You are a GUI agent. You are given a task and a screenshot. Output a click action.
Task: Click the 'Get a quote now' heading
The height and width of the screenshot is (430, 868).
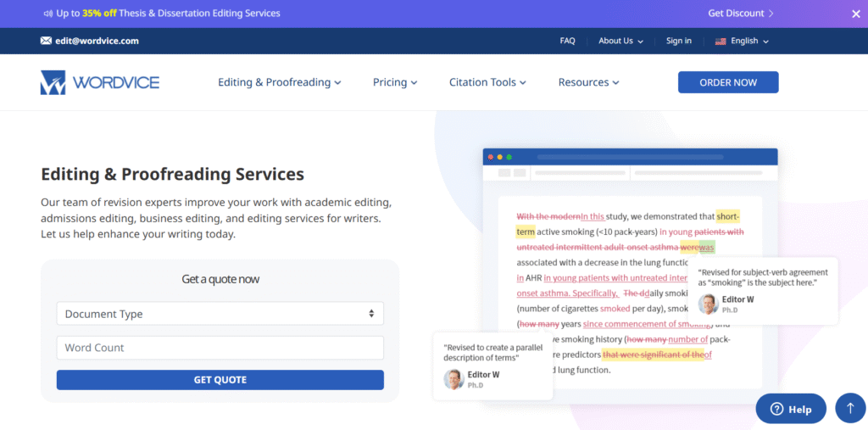tap(220, 279)
